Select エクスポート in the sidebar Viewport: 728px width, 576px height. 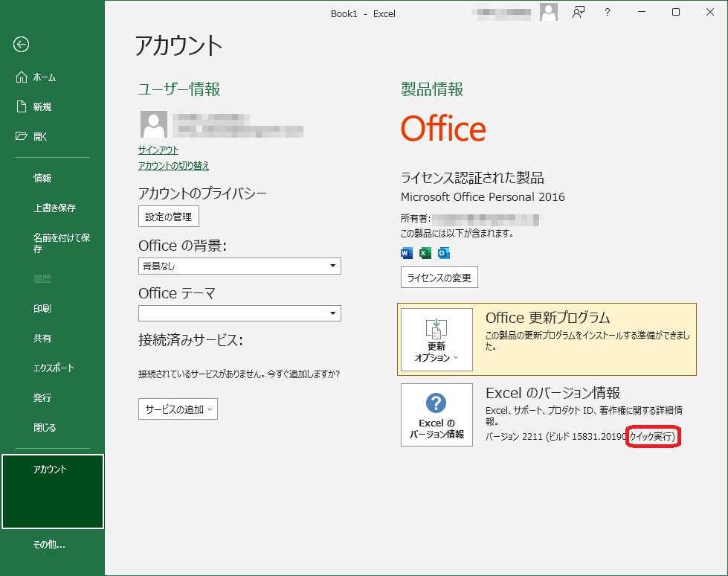click(x=54, y=368)
